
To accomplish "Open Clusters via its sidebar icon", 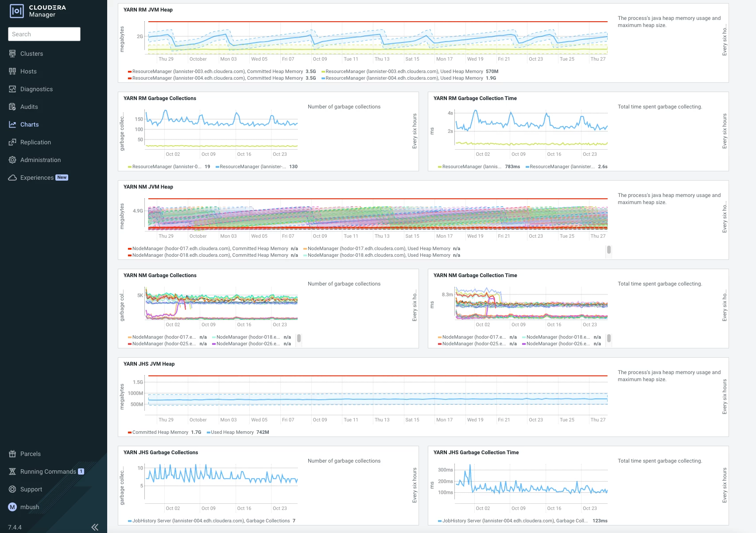I will pos(12,54).
